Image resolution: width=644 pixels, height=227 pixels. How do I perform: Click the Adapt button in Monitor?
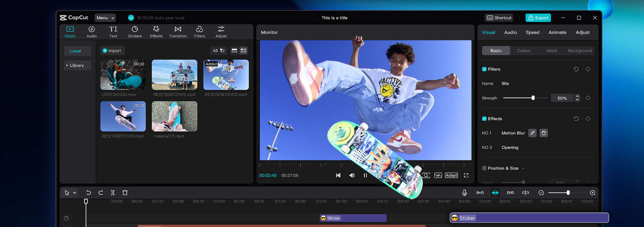pos(451,175)
